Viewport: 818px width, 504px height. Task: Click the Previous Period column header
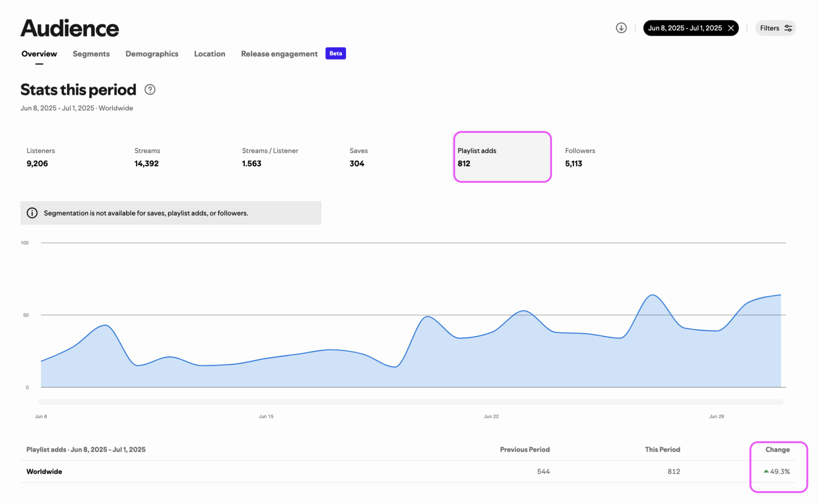525,449
